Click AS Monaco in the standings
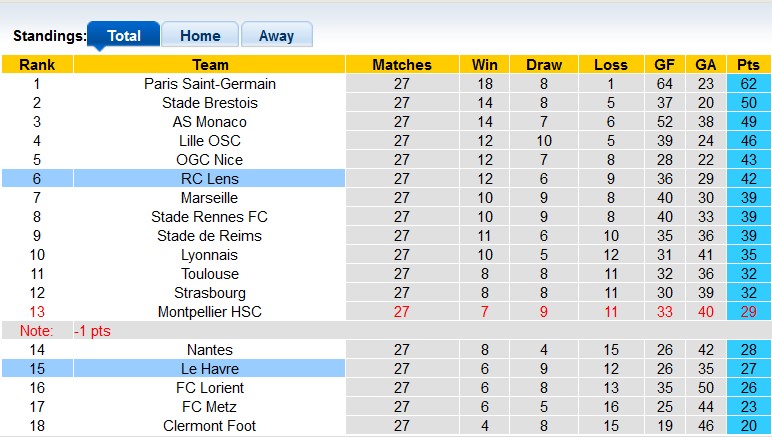772x437 pixels. tap(210, 122)
